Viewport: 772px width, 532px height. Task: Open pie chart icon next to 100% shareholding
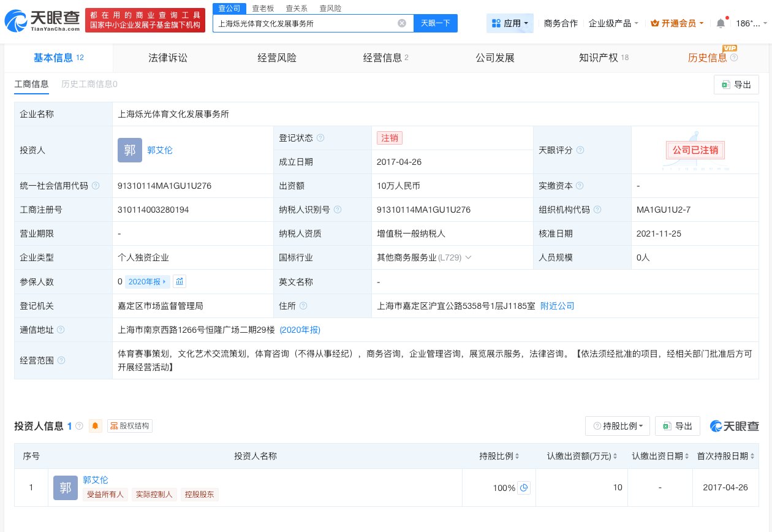pyautogui.click(x=524, y=488)
